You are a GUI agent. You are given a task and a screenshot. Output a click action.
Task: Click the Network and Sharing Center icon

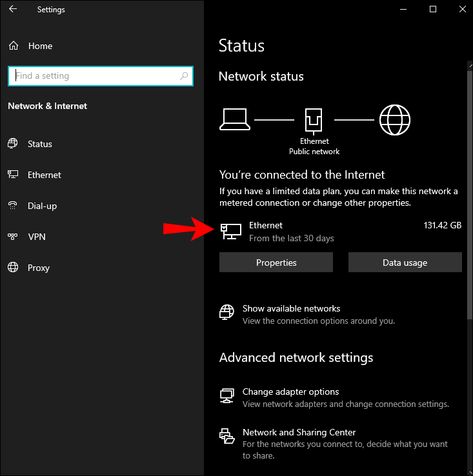click(227, 436)
